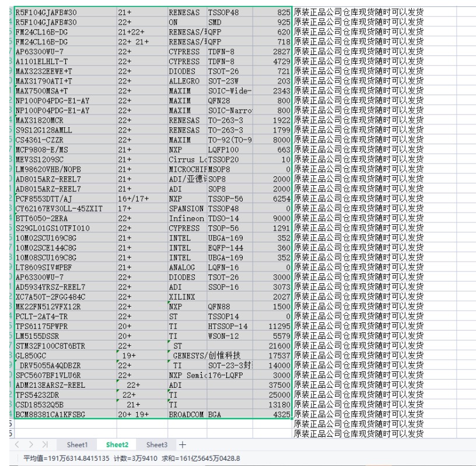The image size is (476, 466).
Task: Select cell 10M02SCU169C8G
Action: (65, 238)
